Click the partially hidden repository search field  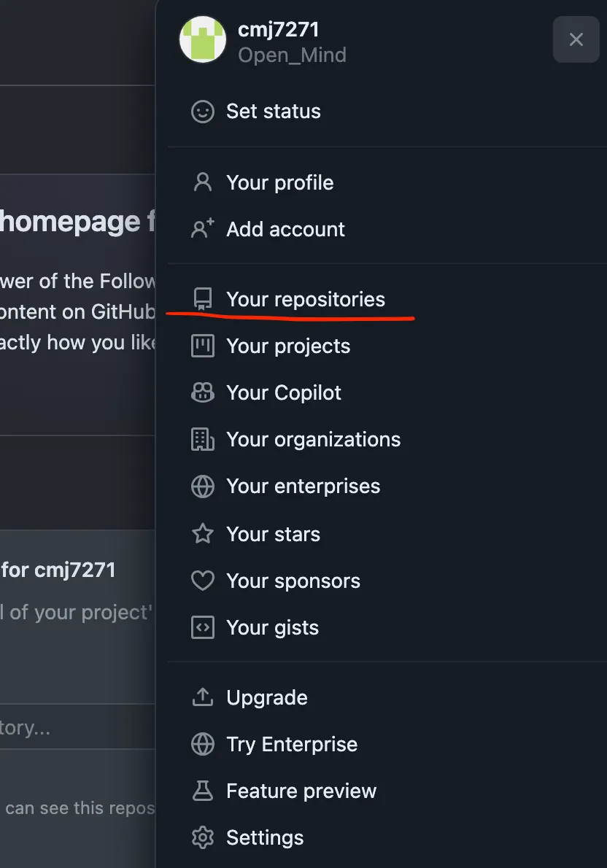[x=73, y=728]
